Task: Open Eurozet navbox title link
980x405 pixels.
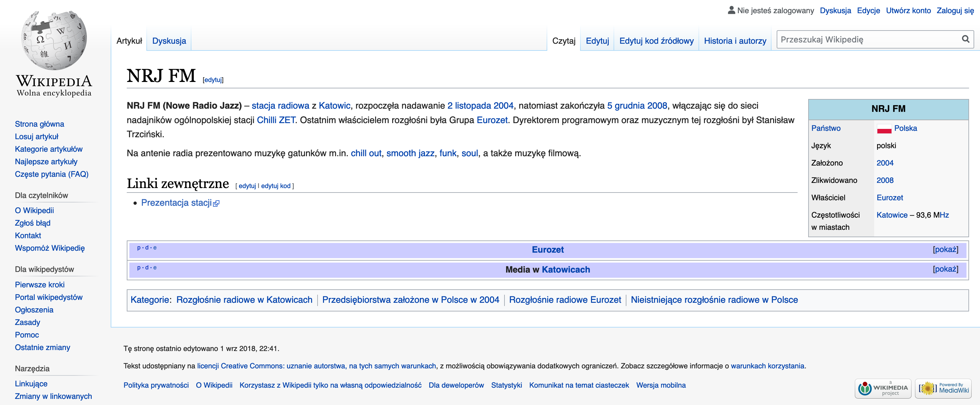Action: pos(548,250)
